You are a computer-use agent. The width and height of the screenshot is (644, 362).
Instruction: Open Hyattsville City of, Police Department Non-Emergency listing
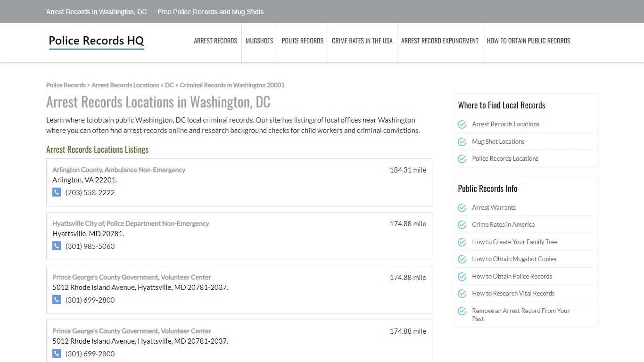[131, 223]
